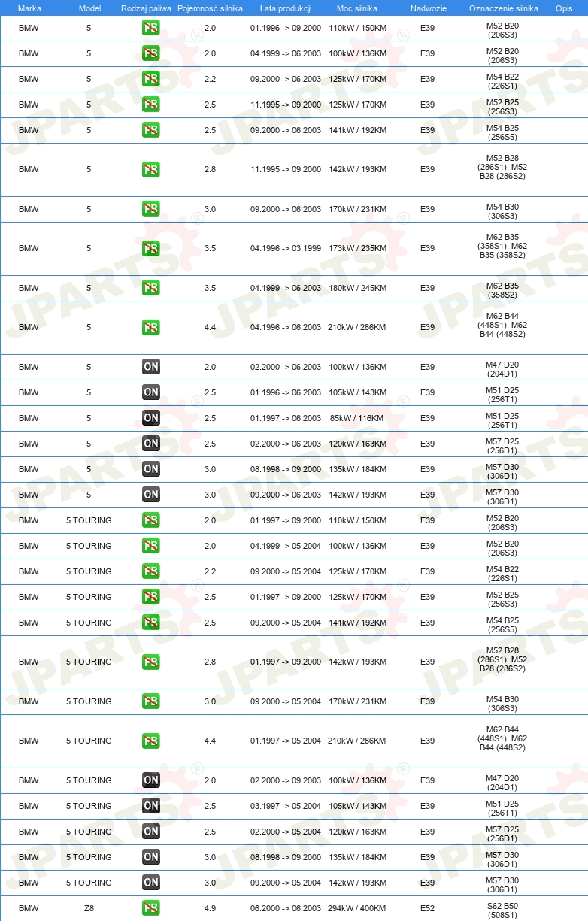Screen dimensions: 588x921
Task: Select the 11.1995 -> 09.2000 cell in the 2.8 row
Action: [x=286, y=170]
